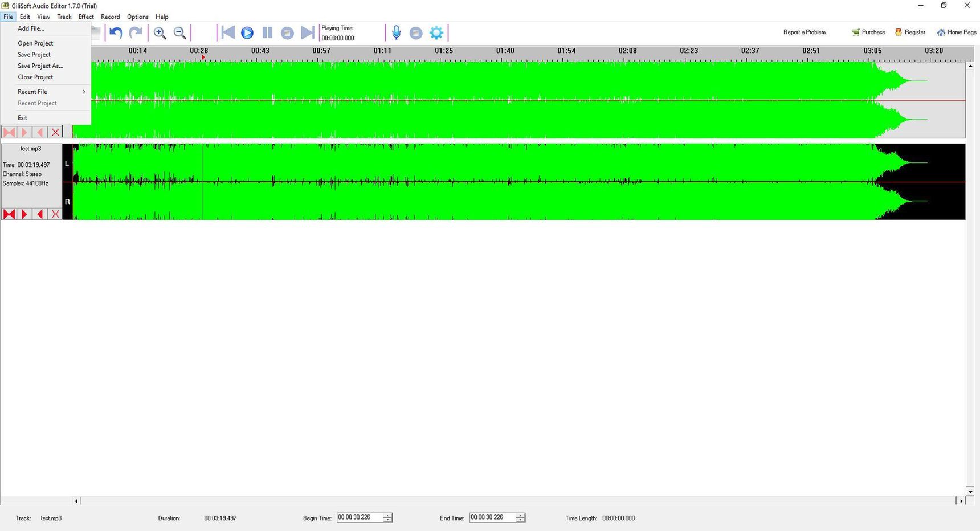Click the red X in test.mp3 panel

(55, 214)
